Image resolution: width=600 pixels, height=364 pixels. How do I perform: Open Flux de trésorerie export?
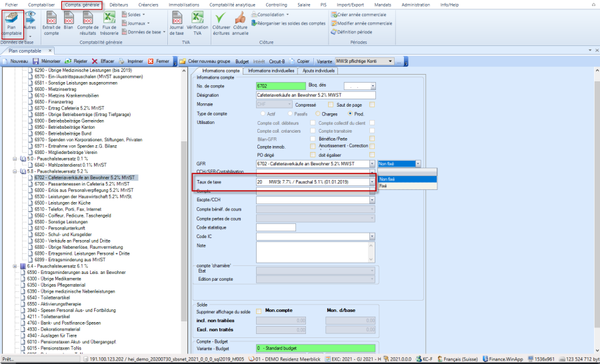point(109,24)
